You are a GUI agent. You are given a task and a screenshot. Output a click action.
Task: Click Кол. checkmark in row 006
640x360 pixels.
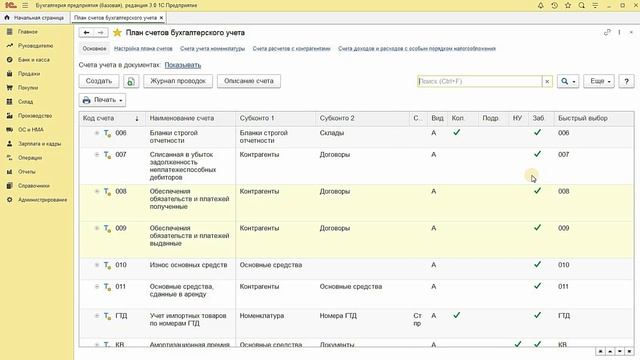[456, 132]
